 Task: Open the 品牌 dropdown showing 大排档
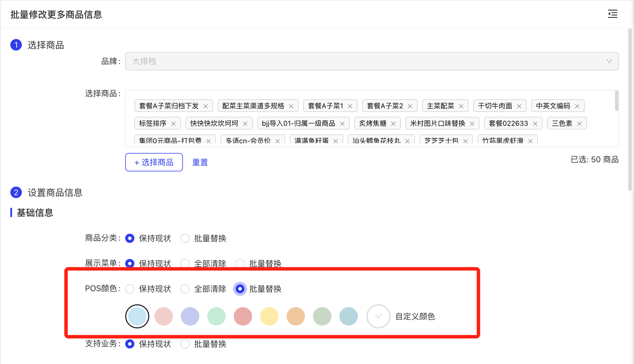372,61
